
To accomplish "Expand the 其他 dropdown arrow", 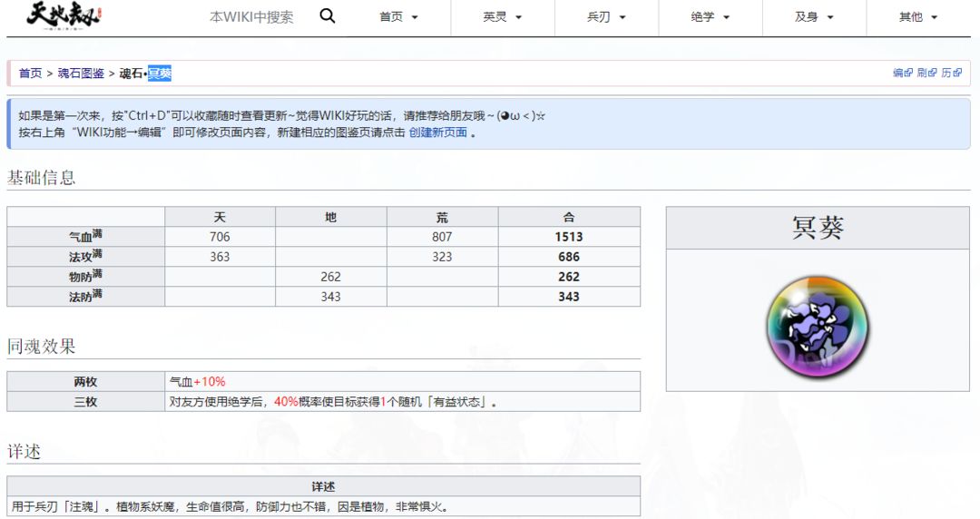I will point(935,17).
